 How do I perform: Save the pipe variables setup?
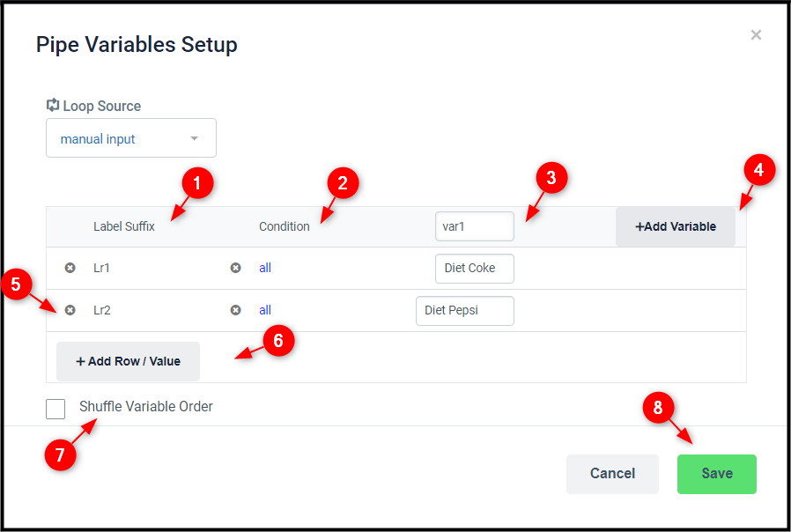click(717, 474)
